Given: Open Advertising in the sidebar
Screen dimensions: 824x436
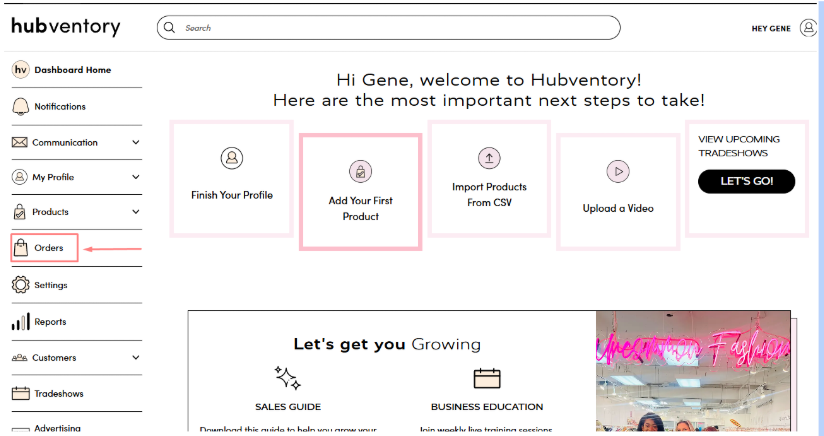Looking at the screenshot, I should 58,428.
